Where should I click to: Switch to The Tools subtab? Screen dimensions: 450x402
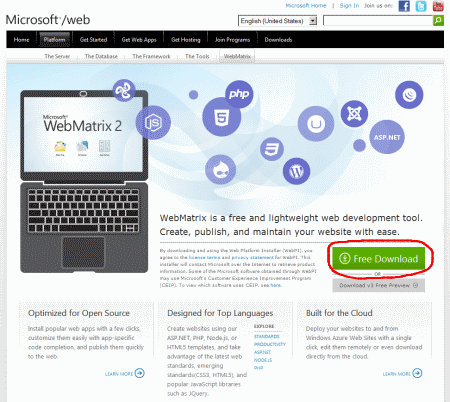click(197, 56)
